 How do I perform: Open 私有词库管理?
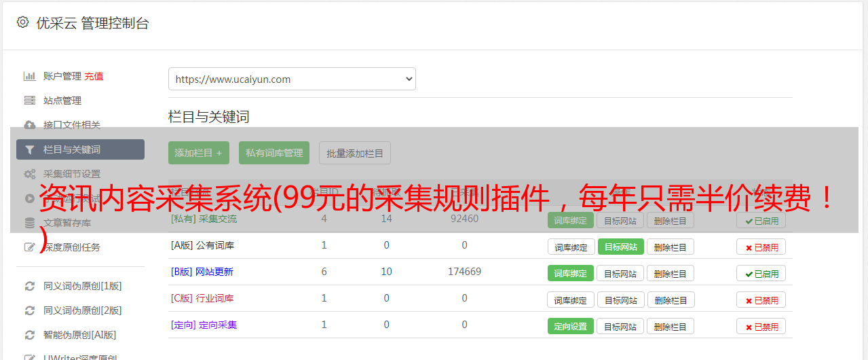point(274,153)
